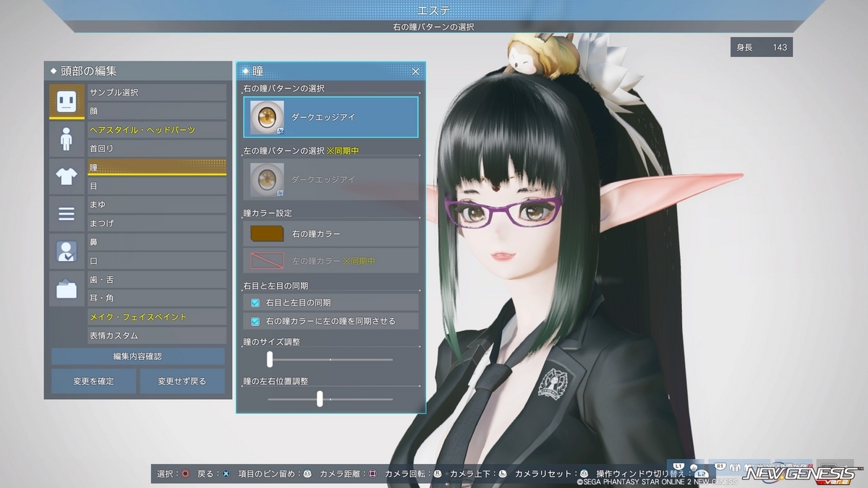Click the ダークエッジアイ right pattern row

331,117
